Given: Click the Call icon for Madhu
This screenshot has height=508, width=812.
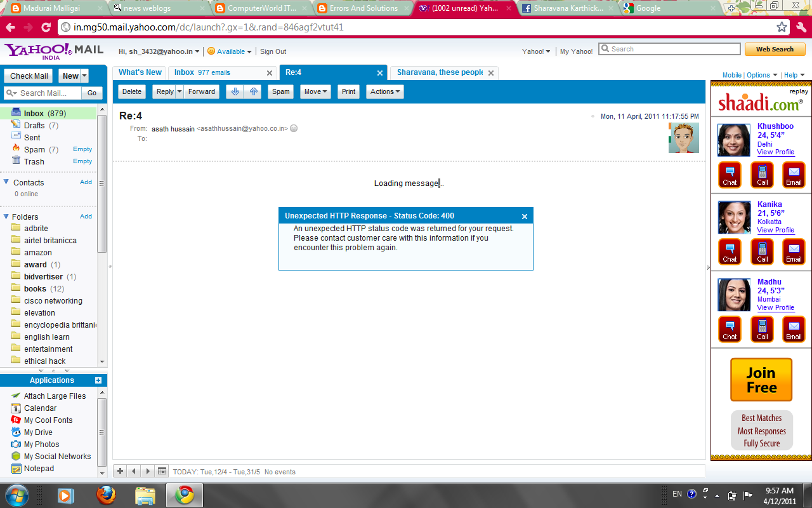Looking at the screenshot, I should (x=762, y=329).
